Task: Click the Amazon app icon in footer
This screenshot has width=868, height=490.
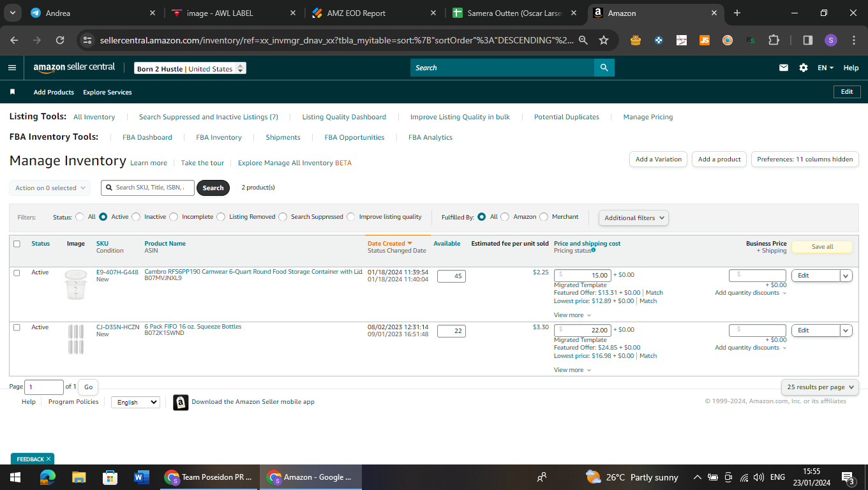Action: pos(181,402)
